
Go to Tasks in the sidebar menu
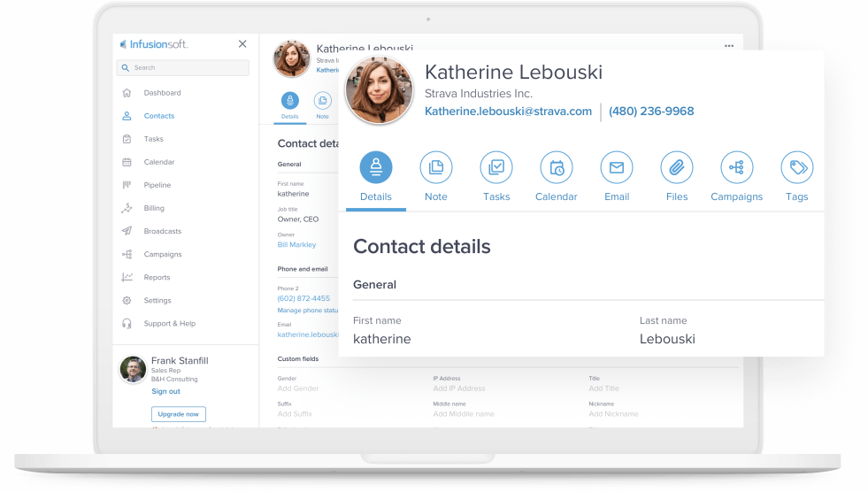pyautogui.click(x=153, y=139)
